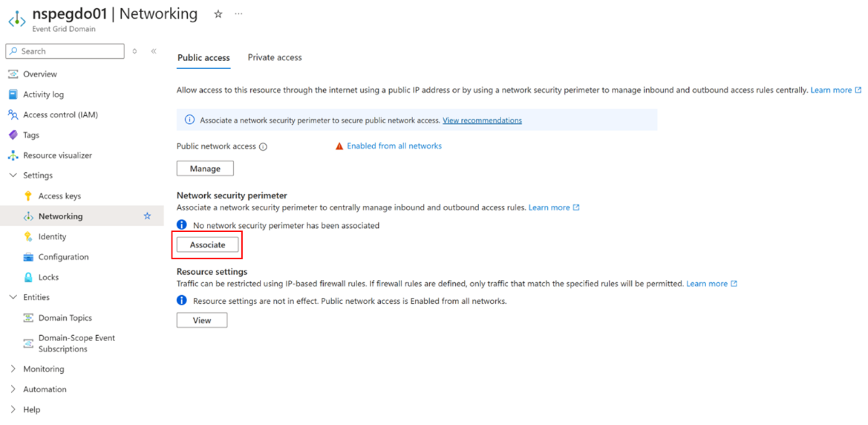This screenshot has height=425, width=868.
Task: Click the Identity icon in Settings
Action: [28, 236]
